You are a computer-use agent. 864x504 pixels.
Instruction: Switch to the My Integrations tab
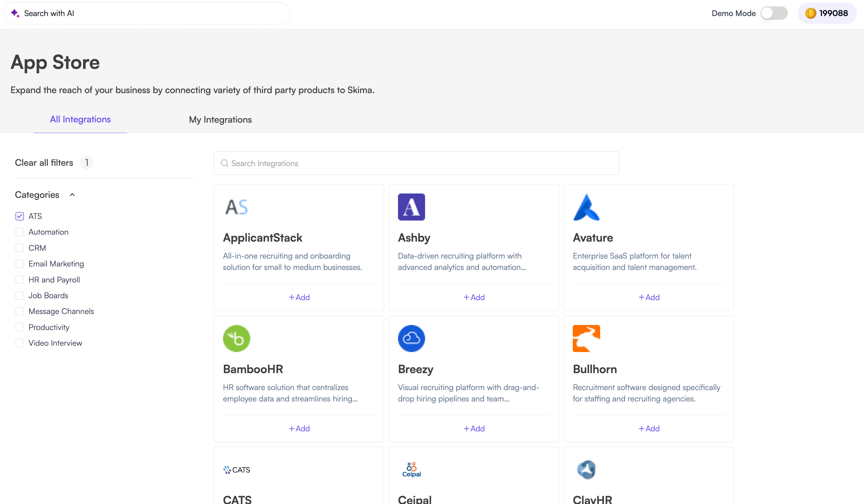[220, 120]
